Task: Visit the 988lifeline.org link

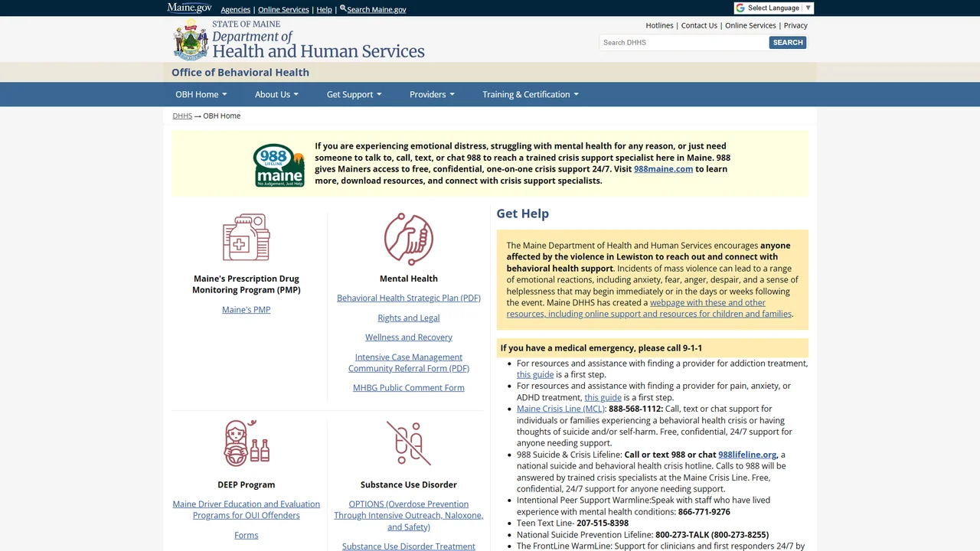Action: (x=747, y=455)
